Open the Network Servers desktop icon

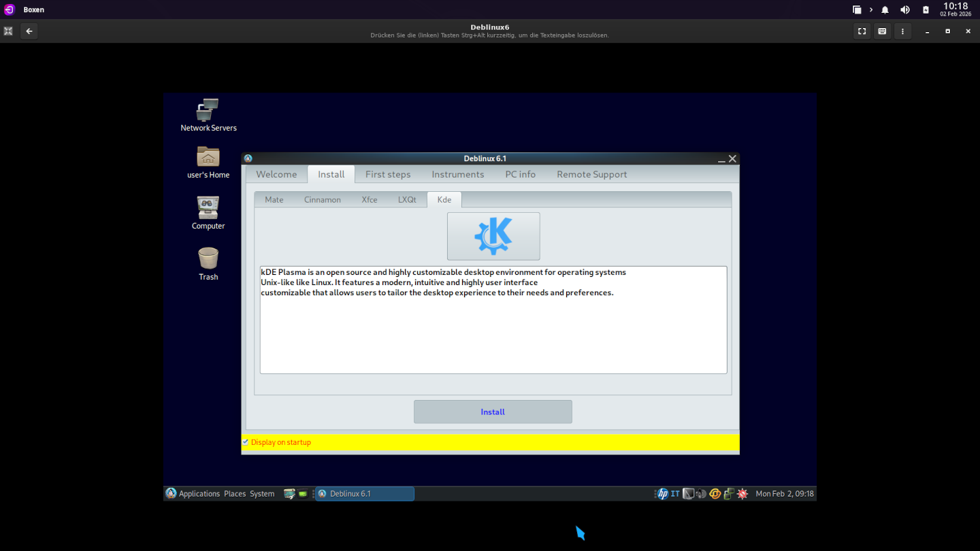tap(208, 115)
